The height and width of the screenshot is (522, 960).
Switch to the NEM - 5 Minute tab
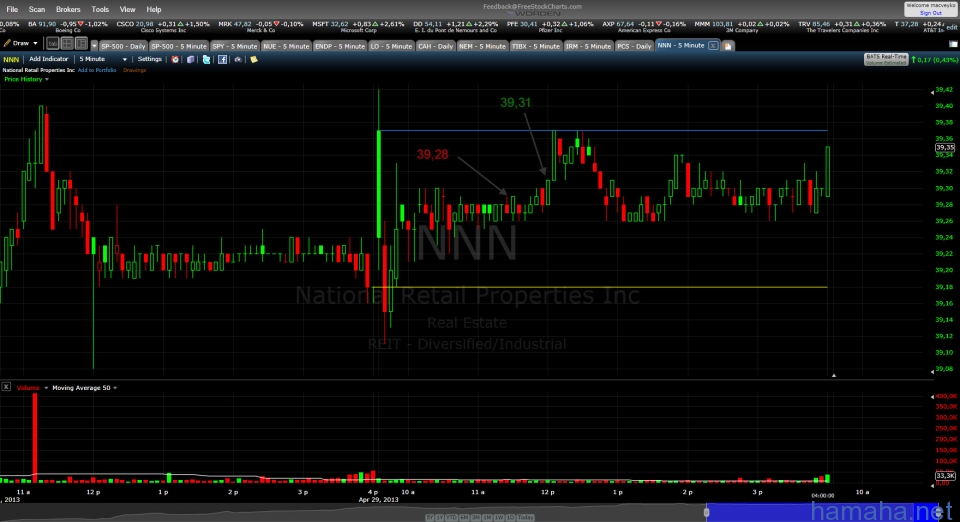point(482,46)
